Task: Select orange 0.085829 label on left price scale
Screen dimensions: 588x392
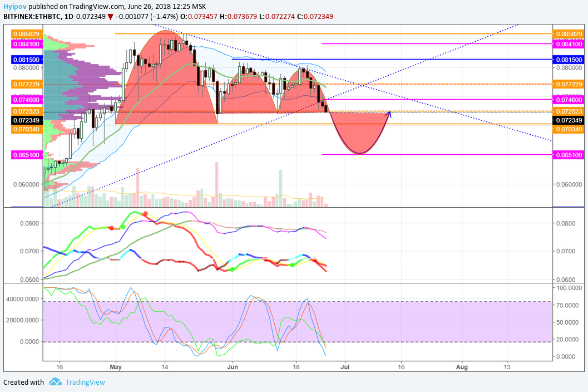Action: pyautogui.click(x=26, y=34)
